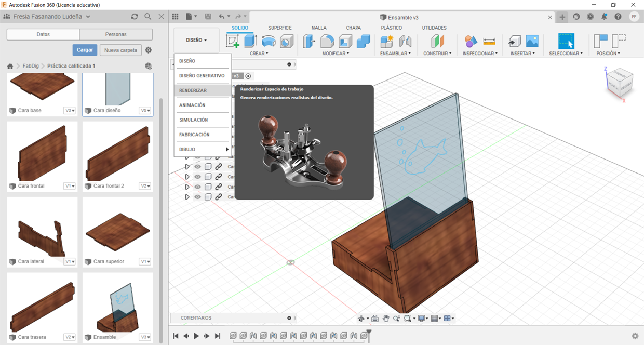The width and height of the screenshot is (644, 345).
Task: Activate the Select tool icon
Action: click(566, 41)
